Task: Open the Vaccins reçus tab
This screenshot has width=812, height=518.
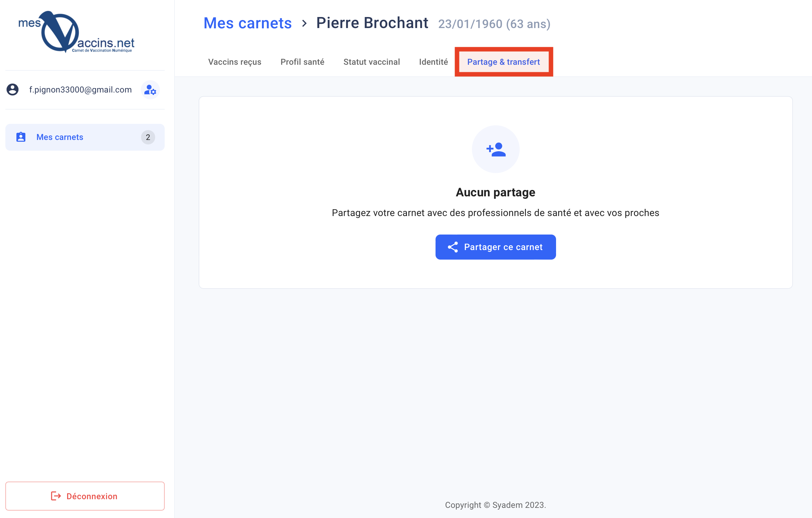Action: point(235,62)
